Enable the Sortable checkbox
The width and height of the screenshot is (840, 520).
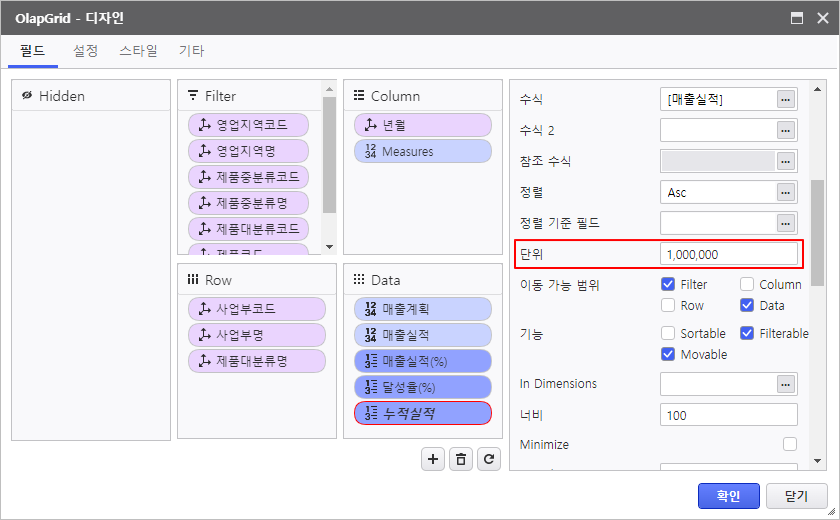click(668, 333)
